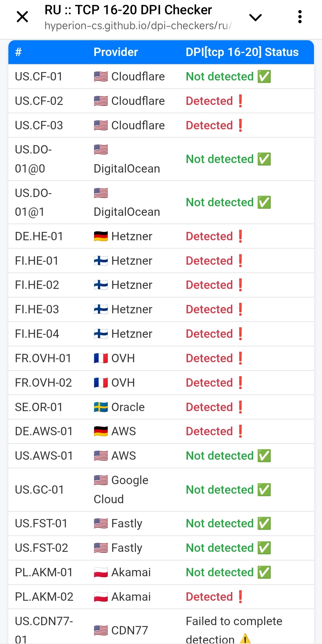This screenshot has height=644, width=322.
Task: Select the US.FST-02 server ID
Action: point(41,548)
